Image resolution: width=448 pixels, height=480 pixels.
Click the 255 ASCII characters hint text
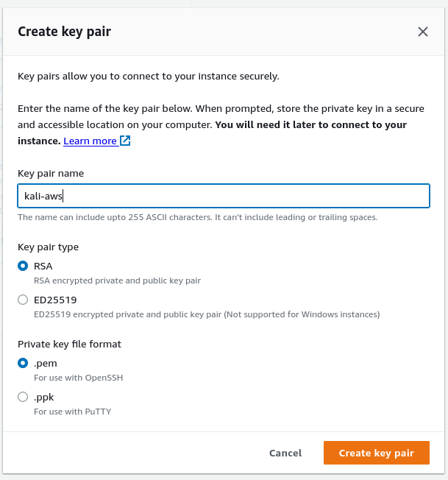(x=197, y=217)
